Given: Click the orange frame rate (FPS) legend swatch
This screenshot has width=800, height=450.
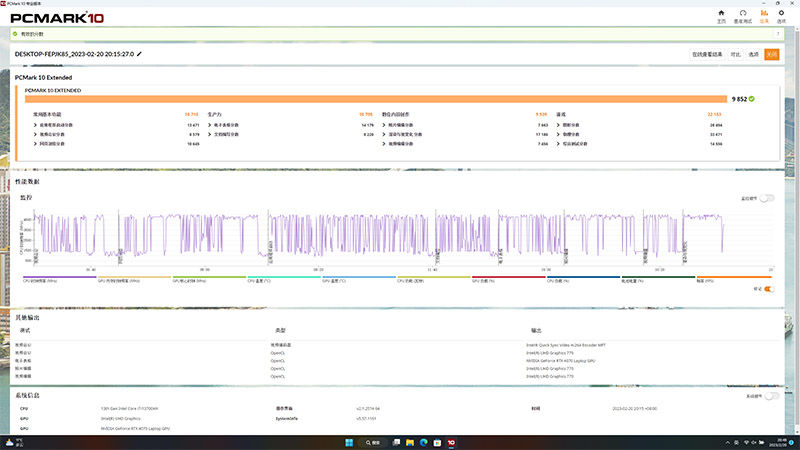Looking at the screenshot, I should (x=734, y=279).
